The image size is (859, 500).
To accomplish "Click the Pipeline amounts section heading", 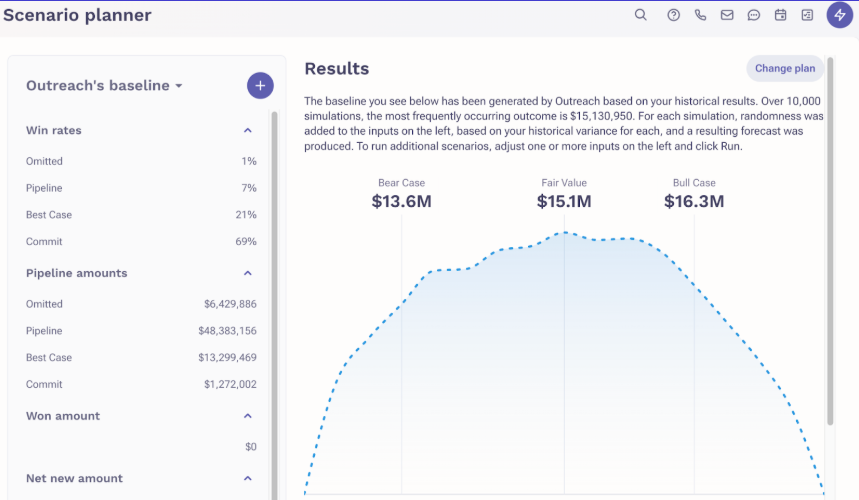I will coord(77,273).
